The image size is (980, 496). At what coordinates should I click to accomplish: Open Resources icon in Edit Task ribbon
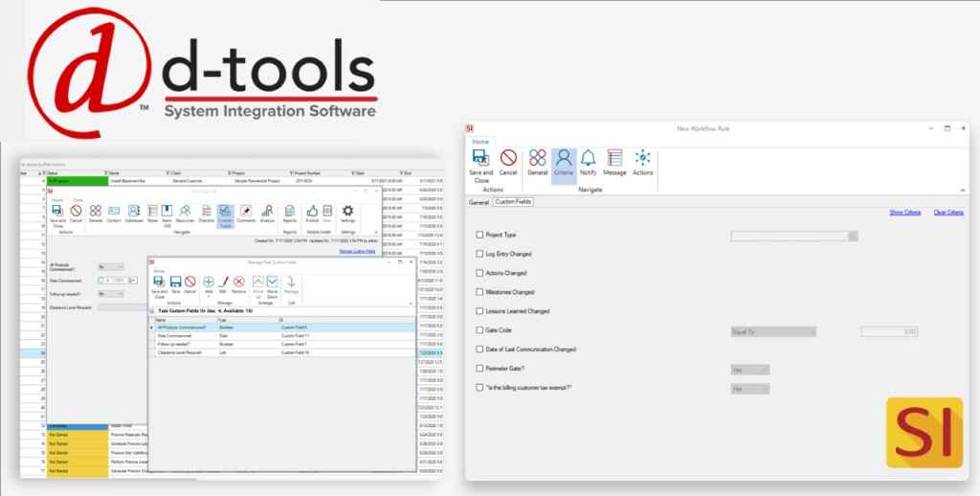tap(185, 214)
